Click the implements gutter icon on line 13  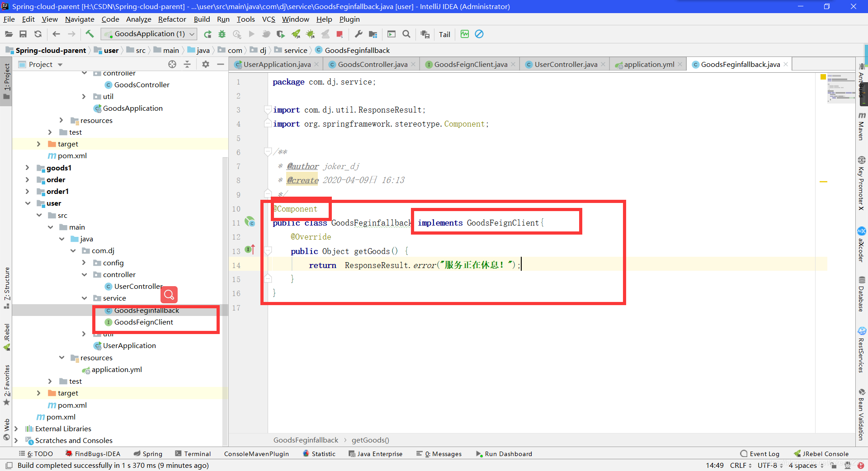[250, 250]
